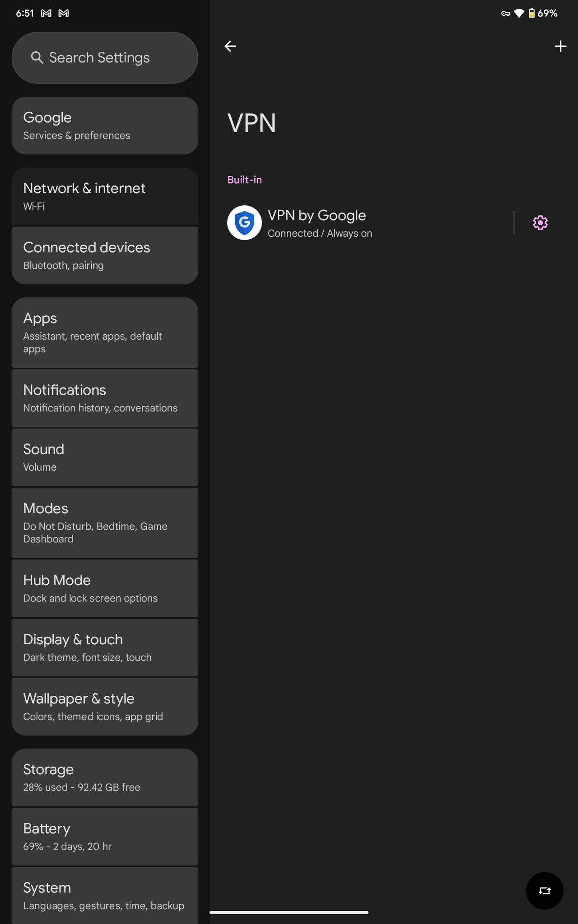This screenshot has width=578, height=924.
Task: Open the Apps settings category
Action: click(105, 333)
